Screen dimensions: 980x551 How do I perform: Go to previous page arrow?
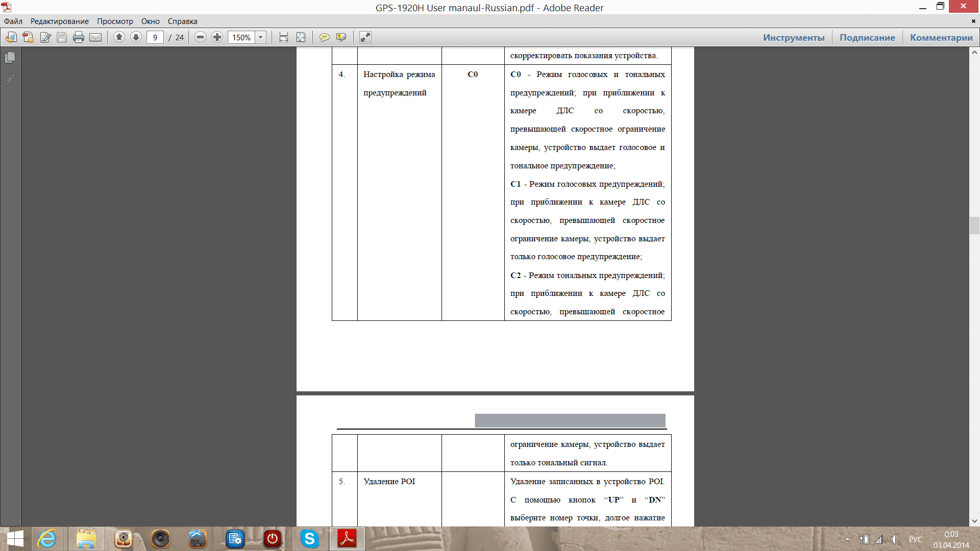click(x=119, y=37)
